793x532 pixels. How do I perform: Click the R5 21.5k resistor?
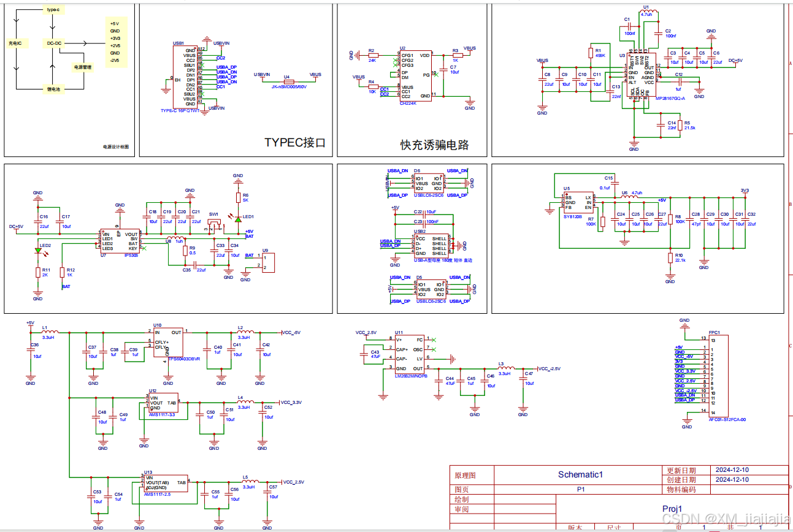[x=681, y=126]
